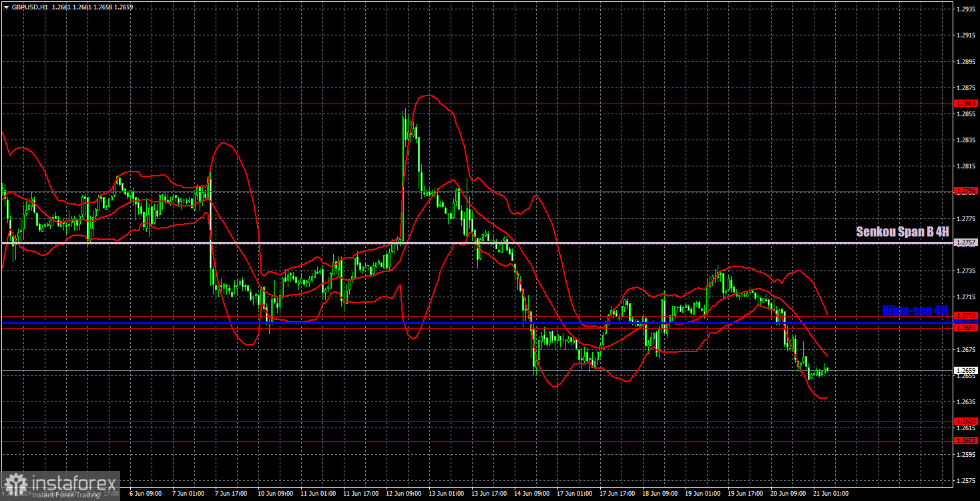Viewport: 980px width, 501px height.
Task: Click the 11 Jun 01:00 time label
Action: [318, 494]
